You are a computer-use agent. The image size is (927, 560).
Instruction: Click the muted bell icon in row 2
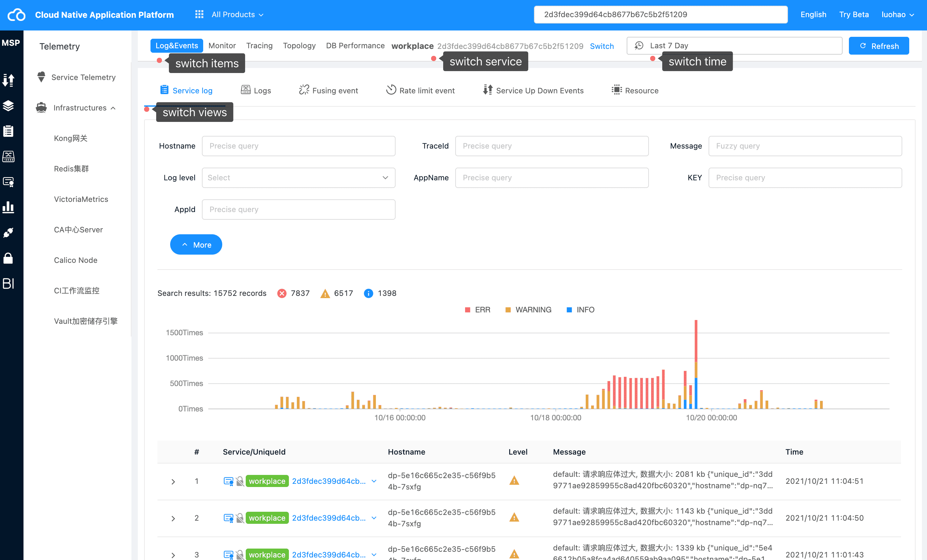(x=240, y=518)
